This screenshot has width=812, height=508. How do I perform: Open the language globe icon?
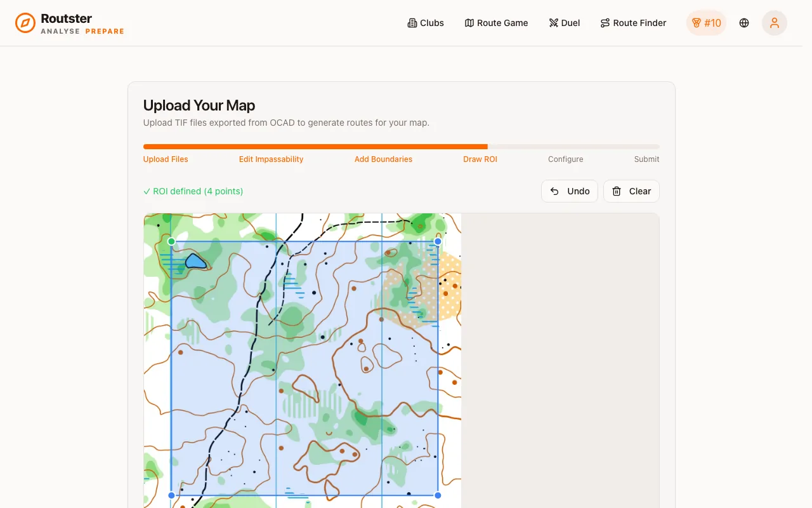(744, 23)
